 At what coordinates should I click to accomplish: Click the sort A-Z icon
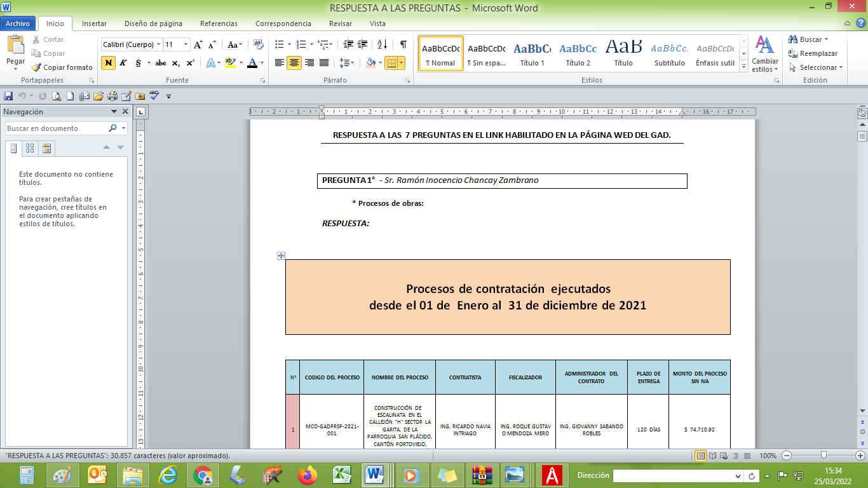click(382, 44)
